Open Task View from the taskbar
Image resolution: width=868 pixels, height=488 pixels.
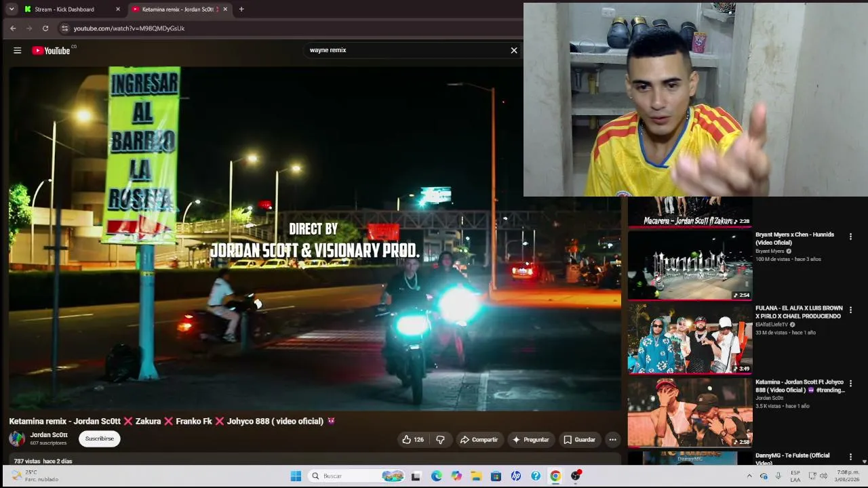pos(416,476)
